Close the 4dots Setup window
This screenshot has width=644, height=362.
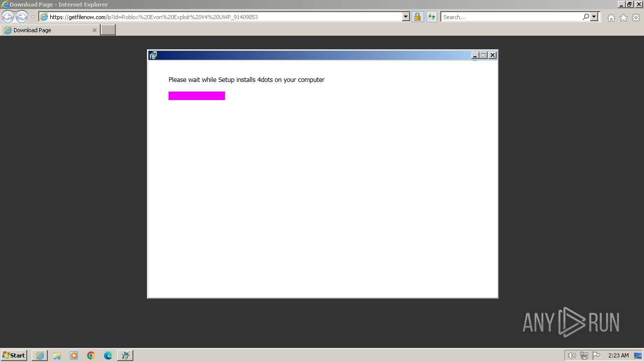(x=493, y=55)
